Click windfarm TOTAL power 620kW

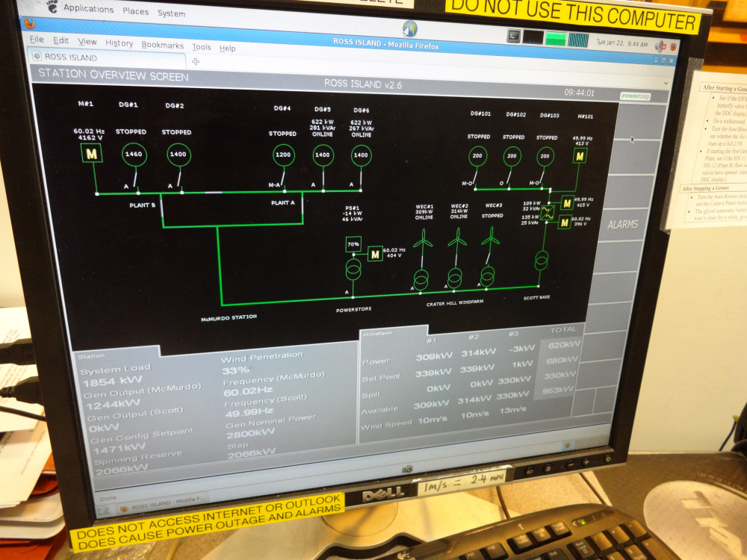[x=564, y=345]
